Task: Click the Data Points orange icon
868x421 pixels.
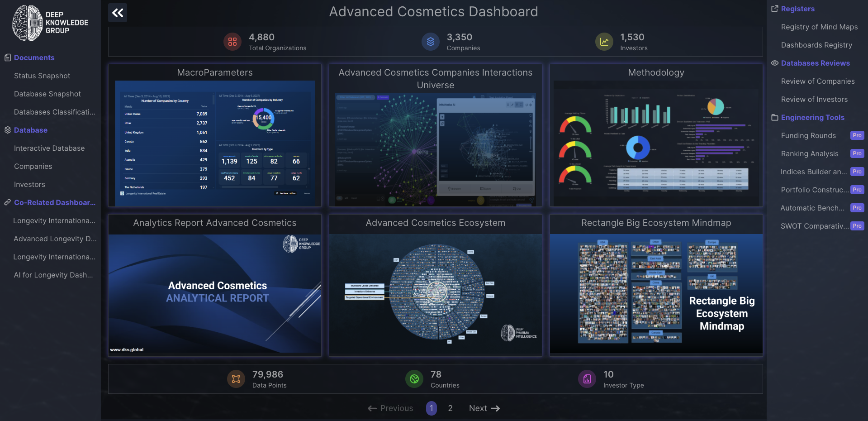Action: pyautogui.click(x=236, y=379)
